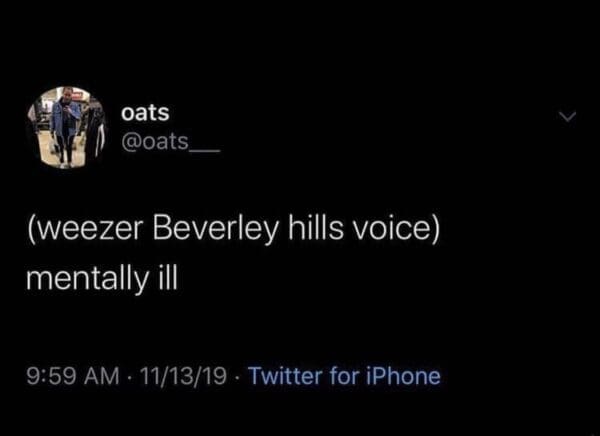The image size is (600, 436).
Task: Click the word "ill" in the tweet
Action: pyautogui.click(x=163, y=276)
